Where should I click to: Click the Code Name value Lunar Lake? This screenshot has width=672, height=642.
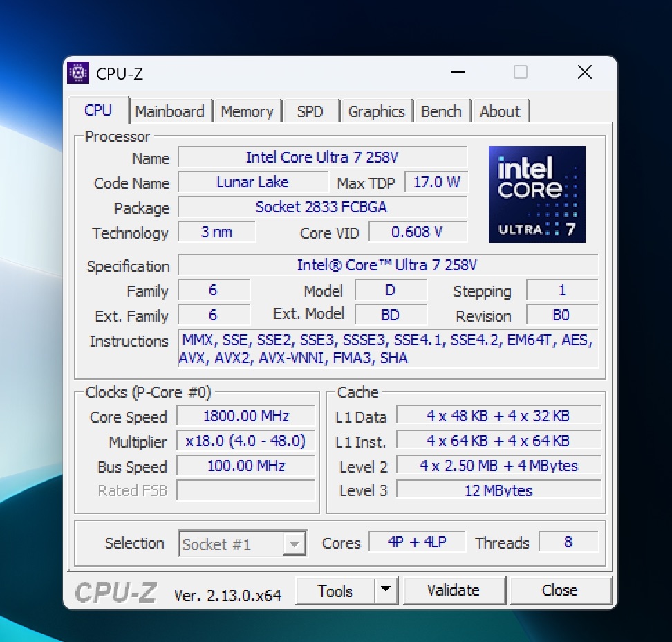[x=253, y=182]
